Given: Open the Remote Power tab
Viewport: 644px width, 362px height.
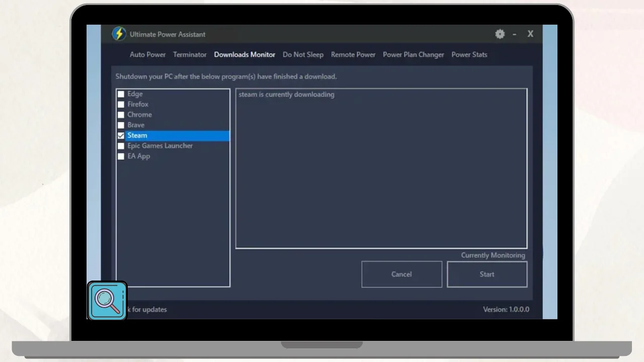Looking at the screenshot, I should [353, 55].
